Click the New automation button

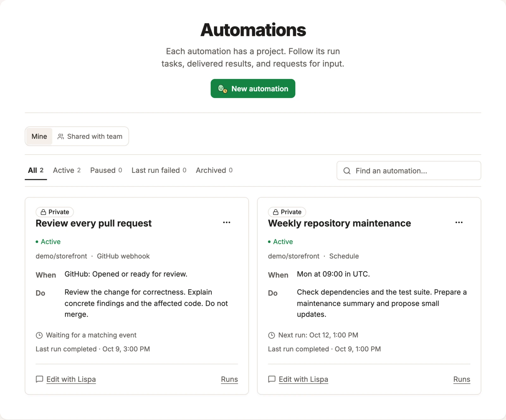pyautogui.click(x=253, y=88)
